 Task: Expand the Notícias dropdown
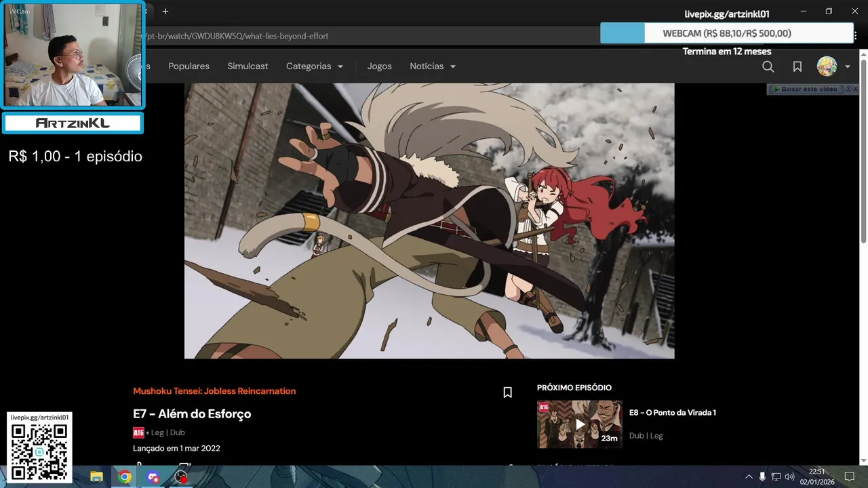click(433, 66)
